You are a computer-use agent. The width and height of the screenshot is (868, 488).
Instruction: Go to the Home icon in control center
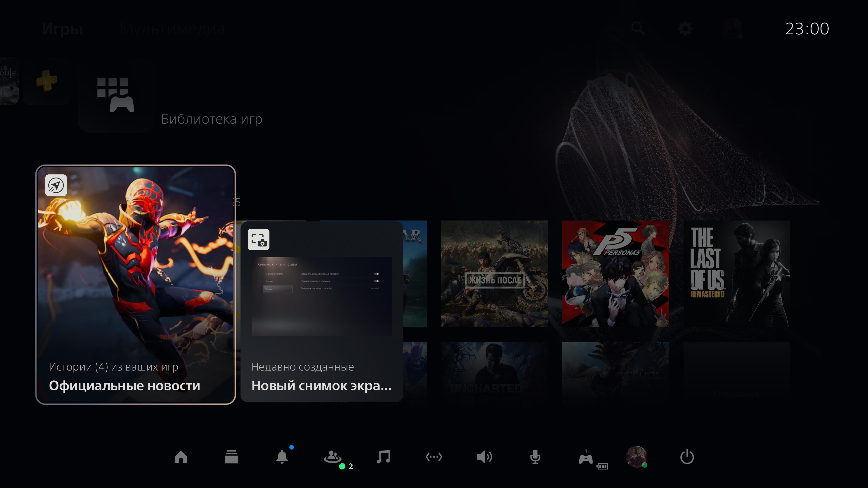pyautogui.click(x=181, y=457)
